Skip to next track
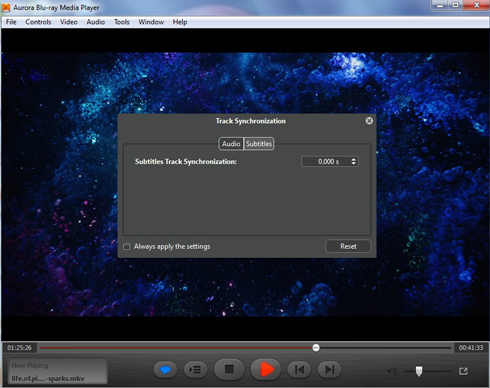Viewport: 490px width, 388px height. (329, 370)
